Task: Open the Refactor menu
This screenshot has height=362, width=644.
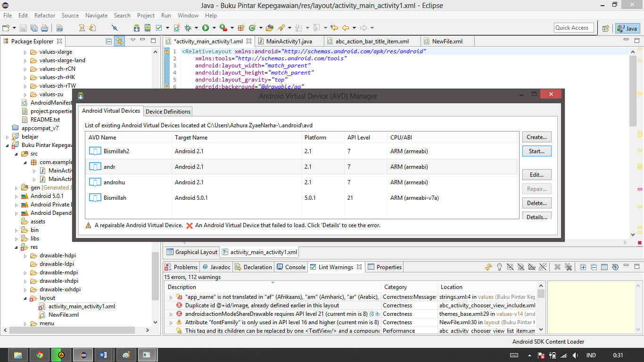Action: coord(45,16)
